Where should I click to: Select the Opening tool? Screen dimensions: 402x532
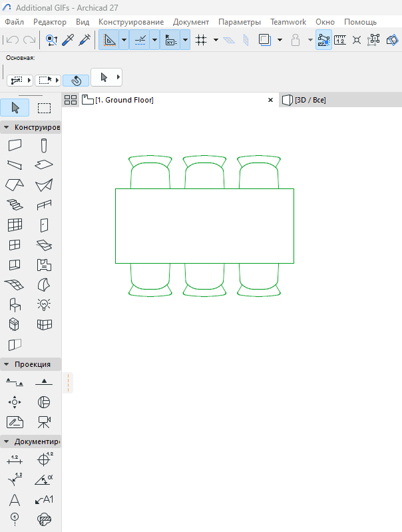pyautogui.click(x=15, y=264)
